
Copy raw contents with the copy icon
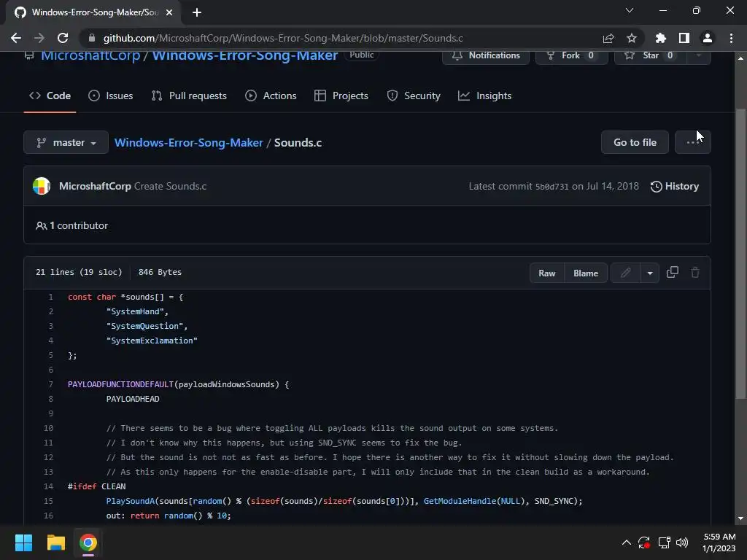(x=672, y=273)
